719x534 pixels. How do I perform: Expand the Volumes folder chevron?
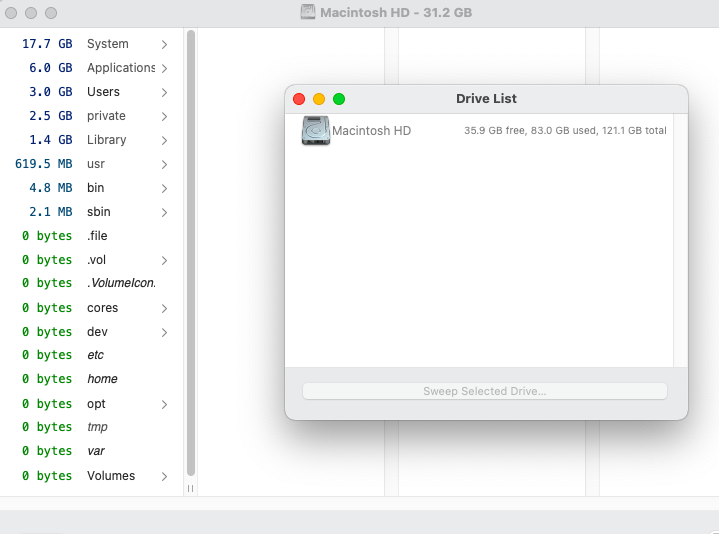pyautogui.click(x=164, y=477)
